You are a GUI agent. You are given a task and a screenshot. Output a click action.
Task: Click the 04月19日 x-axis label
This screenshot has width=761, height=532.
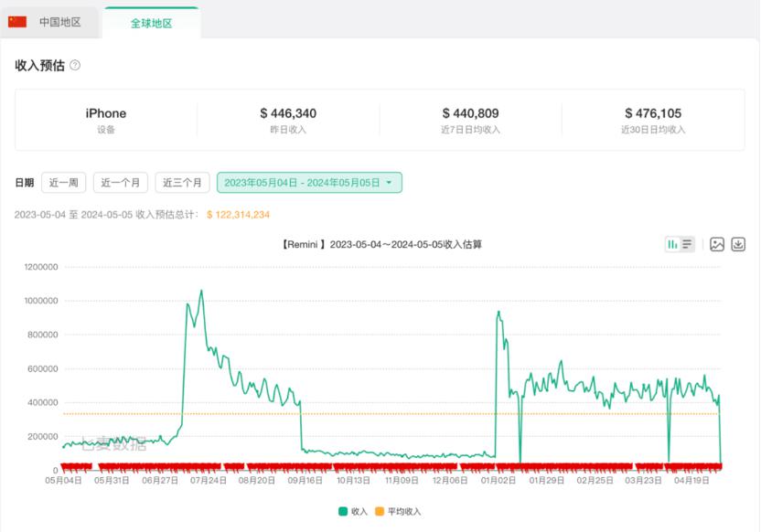pyautogui.click(x=691, y=480)
